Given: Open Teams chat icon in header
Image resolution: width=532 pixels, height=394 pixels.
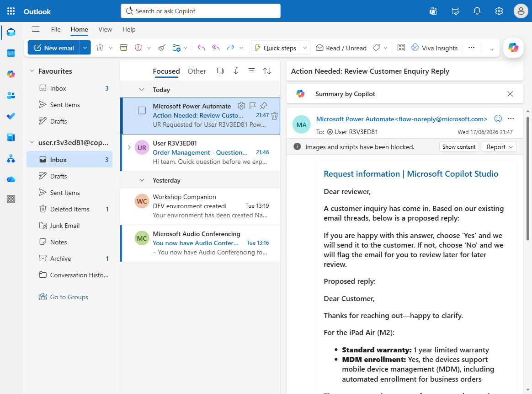Looking at the screenshot, I should tap(433, 11).
